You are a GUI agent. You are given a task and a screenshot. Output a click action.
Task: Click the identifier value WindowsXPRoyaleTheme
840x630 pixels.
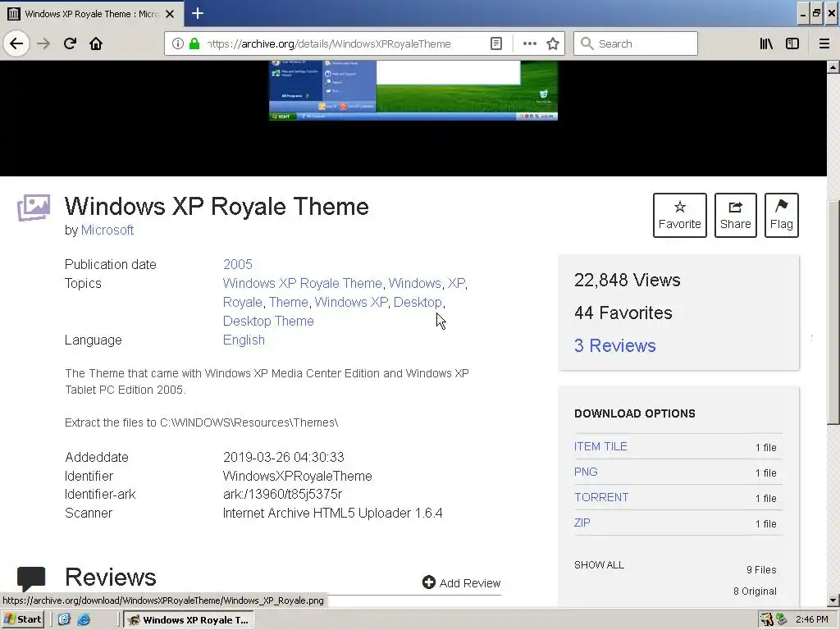pos(297,476)
